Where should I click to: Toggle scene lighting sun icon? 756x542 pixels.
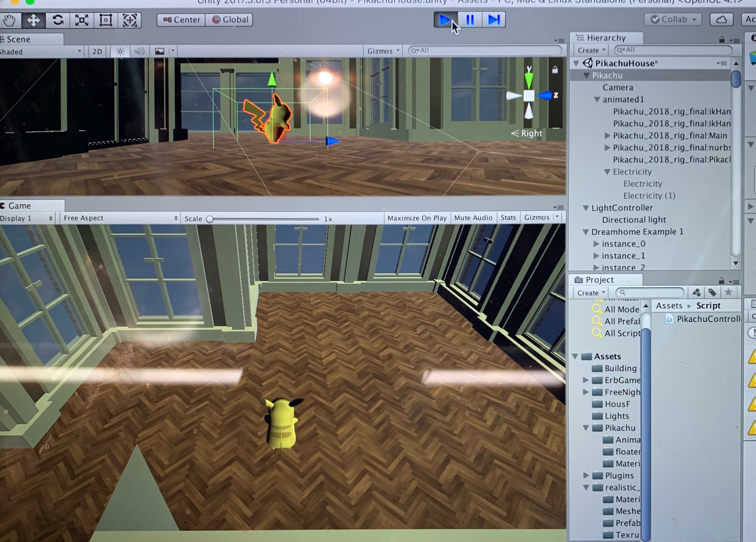120,51
